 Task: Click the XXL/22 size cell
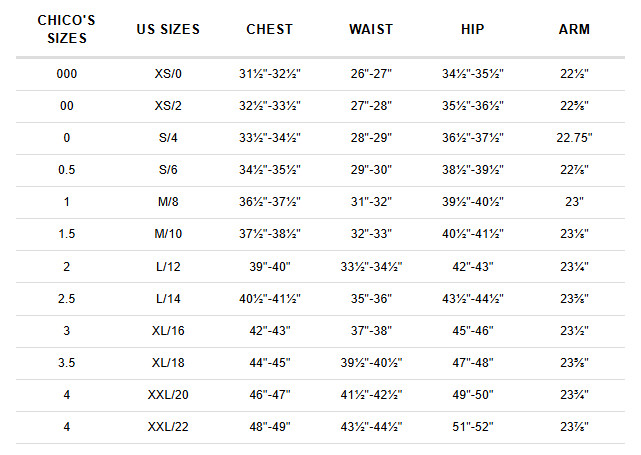coord(168,427)
